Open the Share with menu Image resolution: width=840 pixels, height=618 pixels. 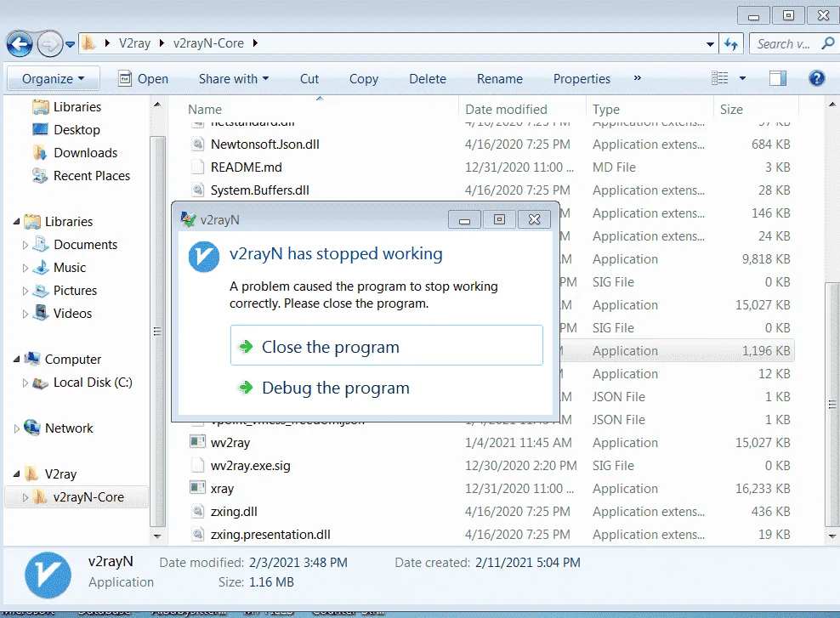(234, 79)
